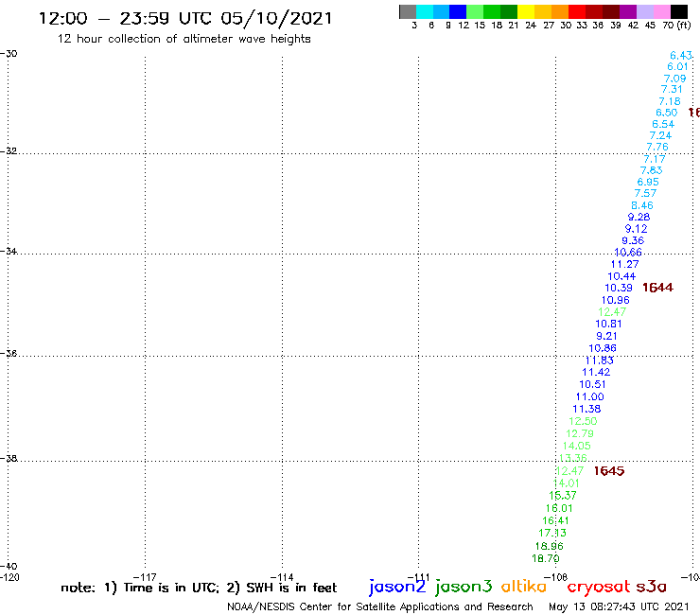Select the s3a satellite label
The width and height of the screenshot is (700, 615).
(651, 587)
